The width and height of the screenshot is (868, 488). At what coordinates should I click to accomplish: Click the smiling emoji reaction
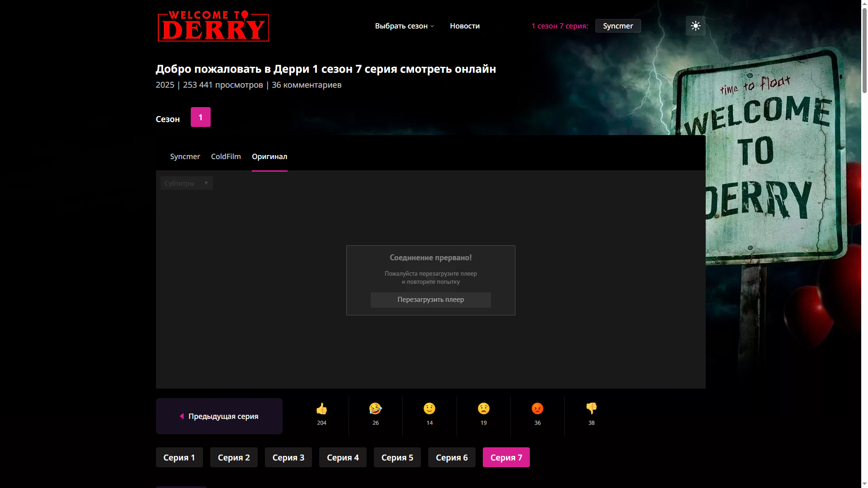[x=429, y=409]
